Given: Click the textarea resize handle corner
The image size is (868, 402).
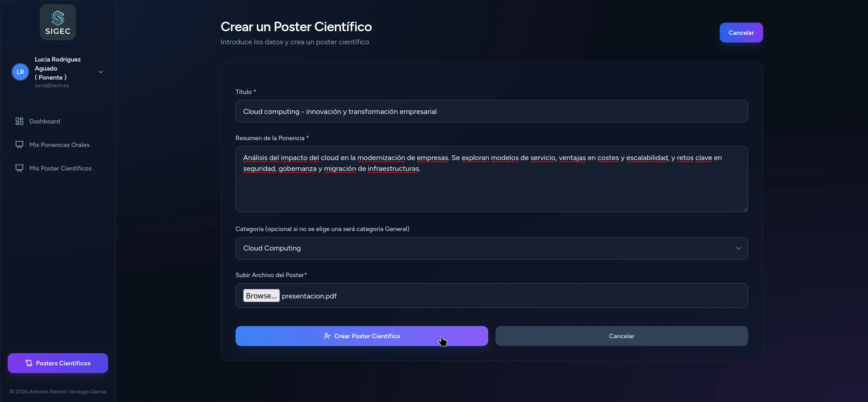Looking at the screenshot, I should 745,209.
